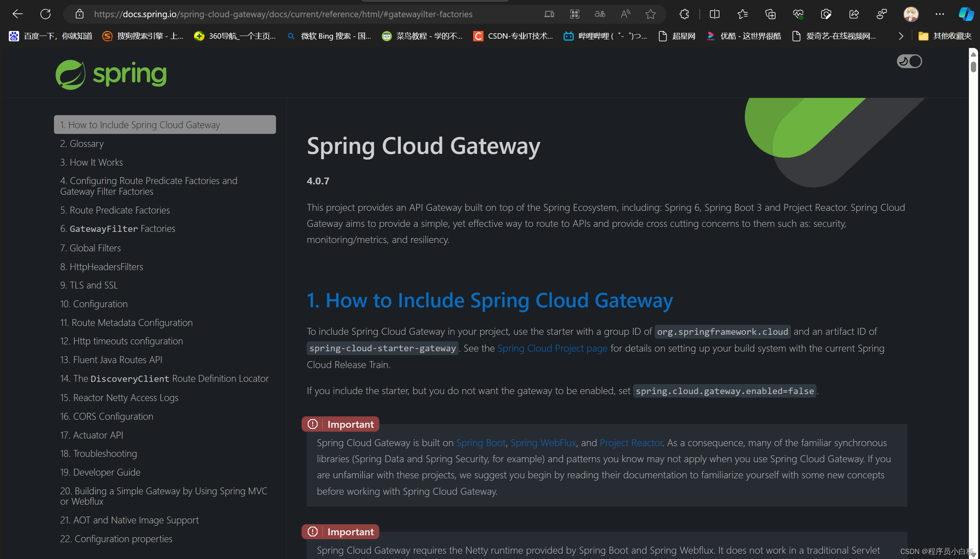Select GatewayFilter Factories in sidebar
The image size is (980, 559).
(x=118, y=229)
